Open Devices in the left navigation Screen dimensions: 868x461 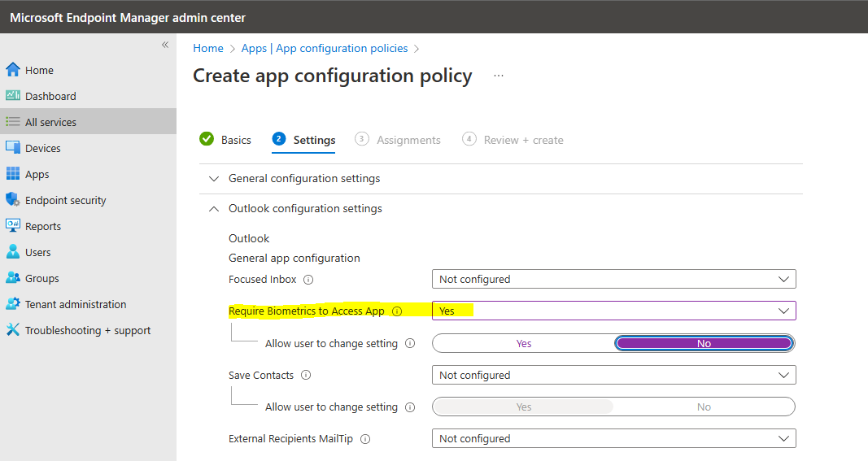point(88,148)
